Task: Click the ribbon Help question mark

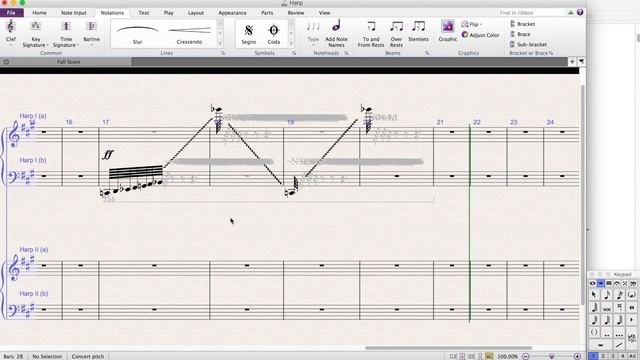Action: coord(580,13)
